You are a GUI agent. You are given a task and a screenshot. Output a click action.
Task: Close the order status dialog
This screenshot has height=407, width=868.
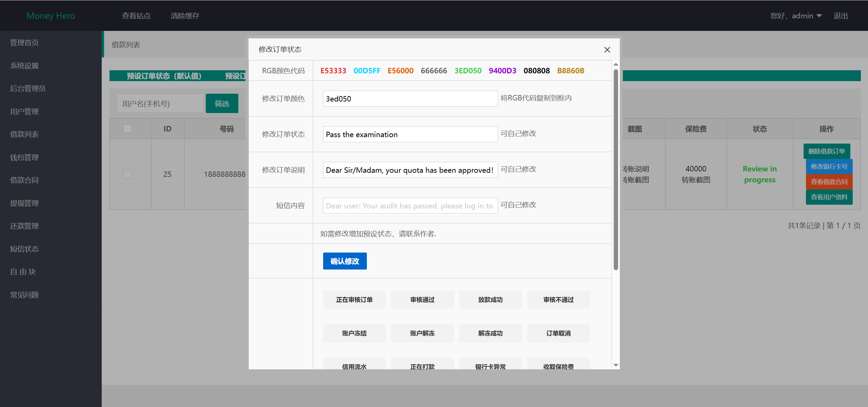coord(607,50)
